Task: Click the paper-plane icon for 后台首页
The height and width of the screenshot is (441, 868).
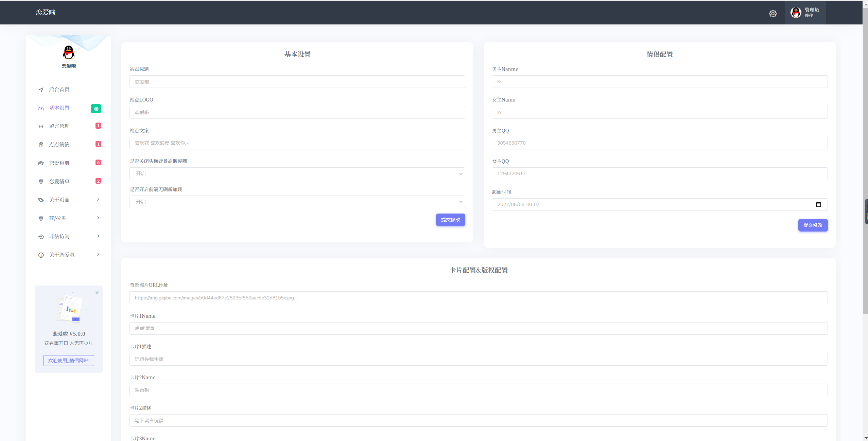Action: click(x=41, y=90)
